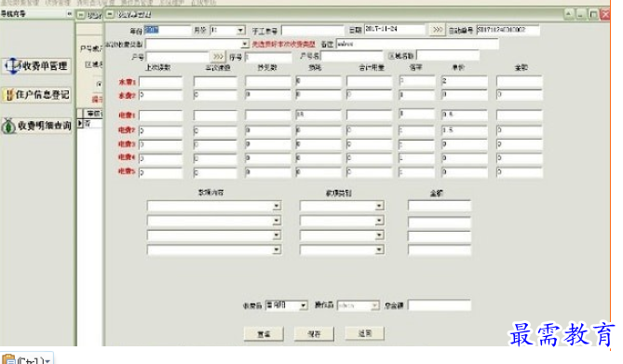The width and height of the screenshot is (623, 364).
Task: Click the >>> lookup button next to 户号
Action: pyautogui.click(x=218, y=57)
